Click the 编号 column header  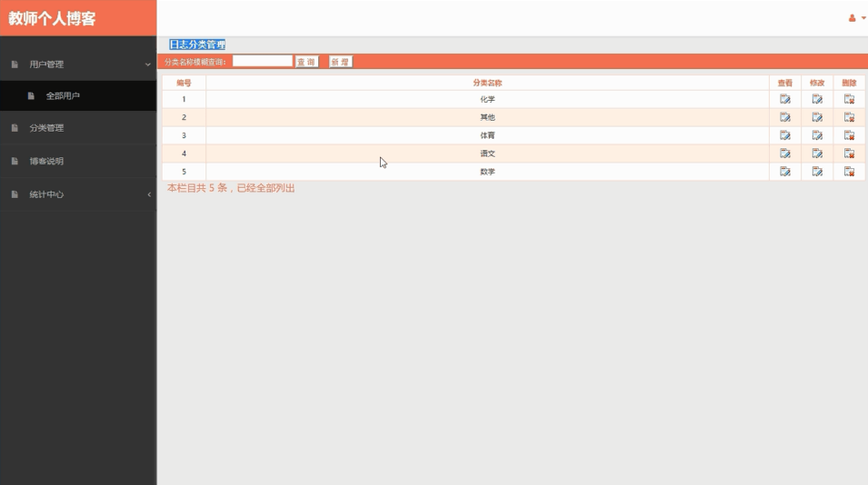[184, 83]
